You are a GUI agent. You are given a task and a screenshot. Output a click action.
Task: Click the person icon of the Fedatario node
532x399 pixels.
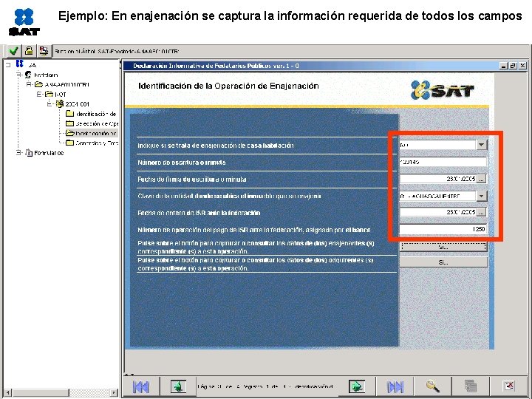tap(28, 75)
